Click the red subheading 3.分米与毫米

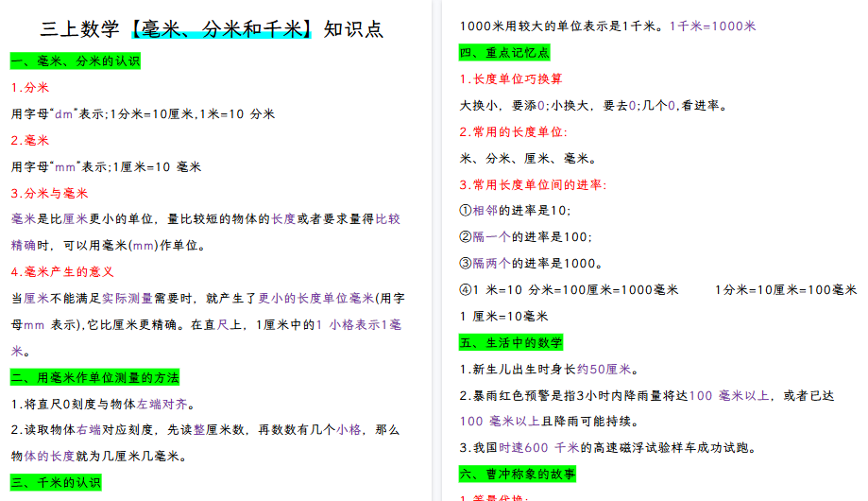point(49,194)
